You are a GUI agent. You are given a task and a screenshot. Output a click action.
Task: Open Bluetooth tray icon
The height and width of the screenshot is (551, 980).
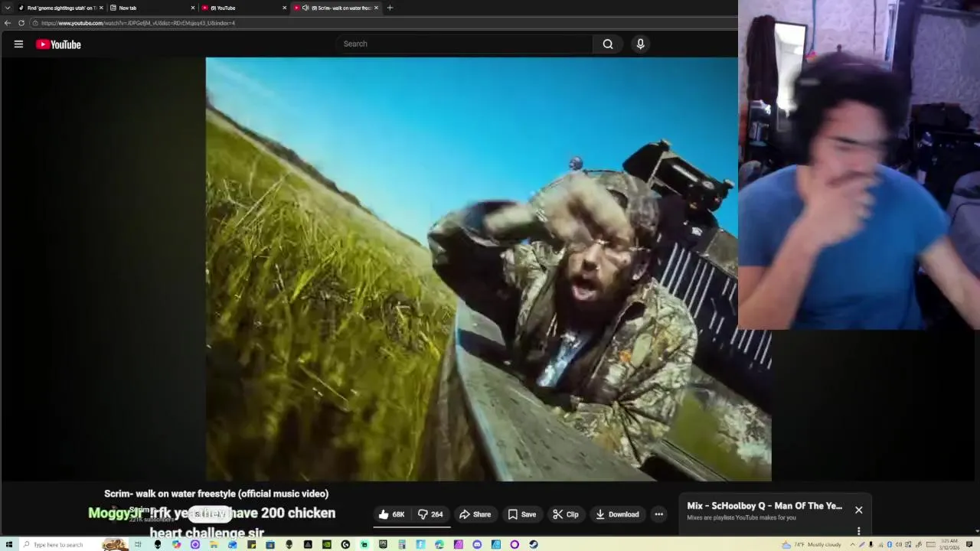pos(890,544)
